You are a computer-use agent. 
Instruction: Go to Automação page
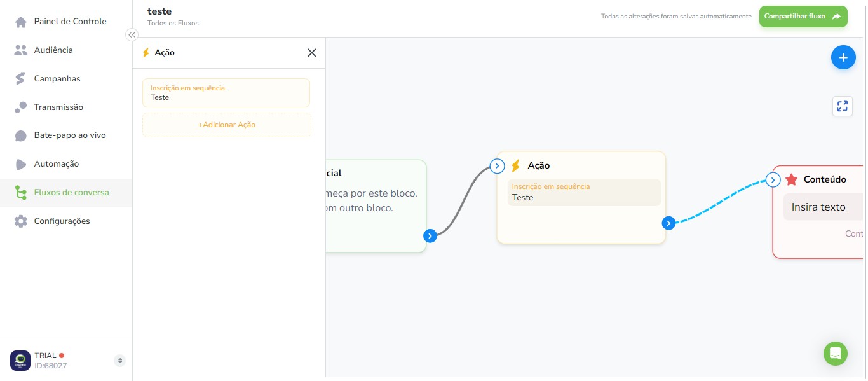click(66, 164)
